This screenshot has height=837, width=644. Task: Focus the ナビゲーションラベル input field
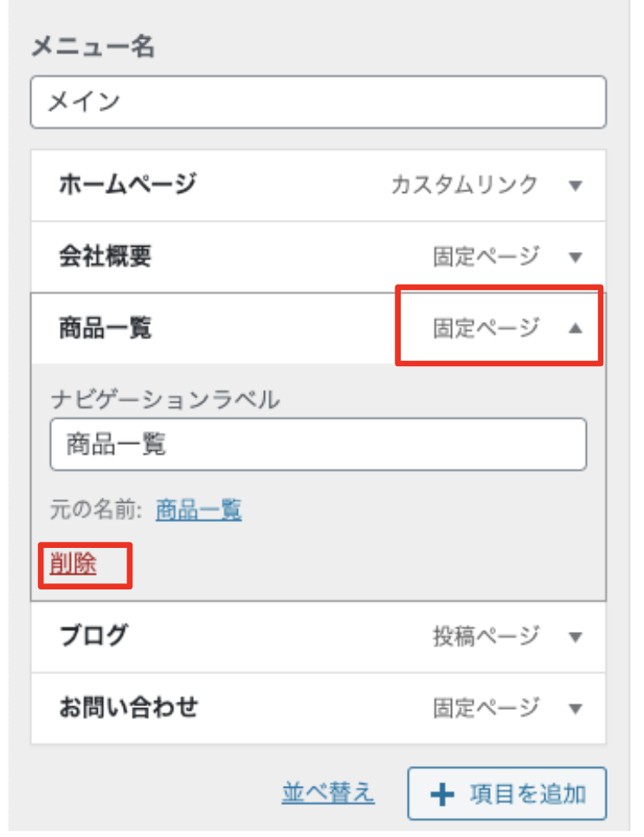click(318, 444)
